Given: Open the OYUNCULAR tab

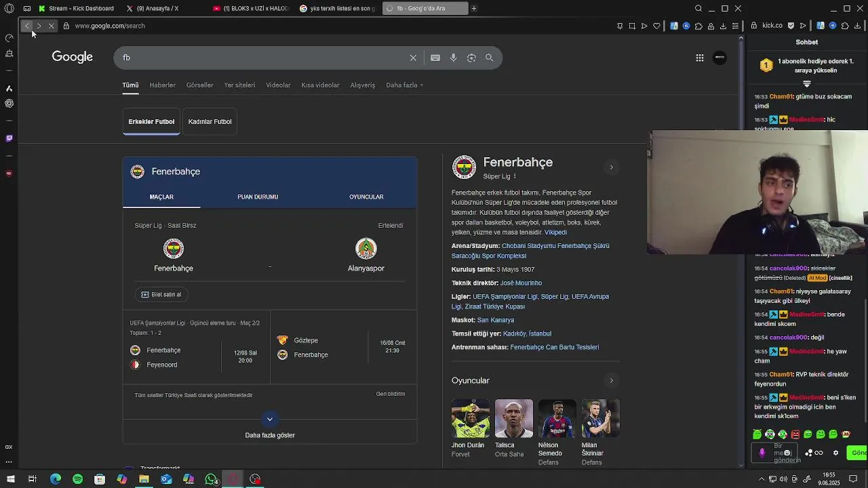Looking at the screenshot, I should coord(366,197).
